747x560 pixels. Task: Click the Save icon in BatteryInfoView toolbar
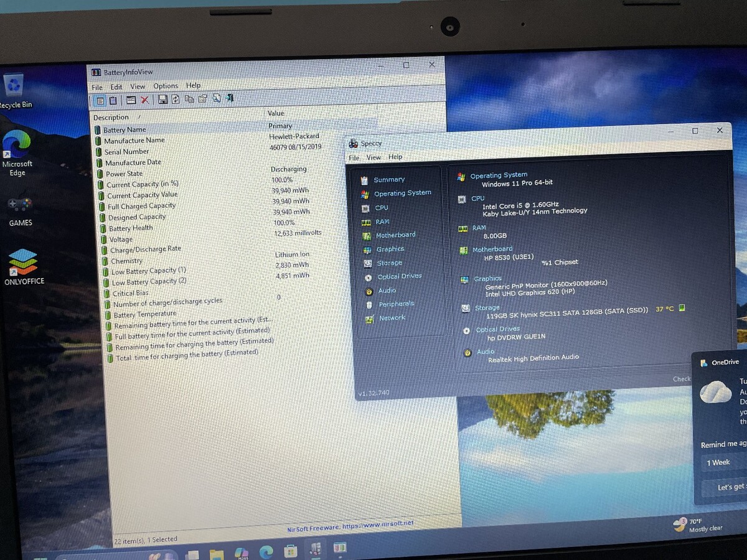point(162,100)
